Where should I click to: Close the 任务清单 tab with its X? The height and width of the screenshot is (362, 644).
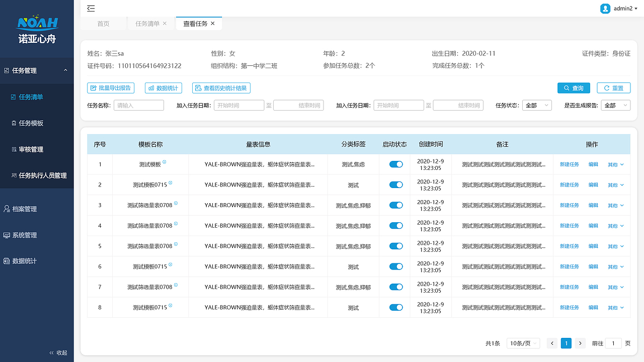point(165,24)
